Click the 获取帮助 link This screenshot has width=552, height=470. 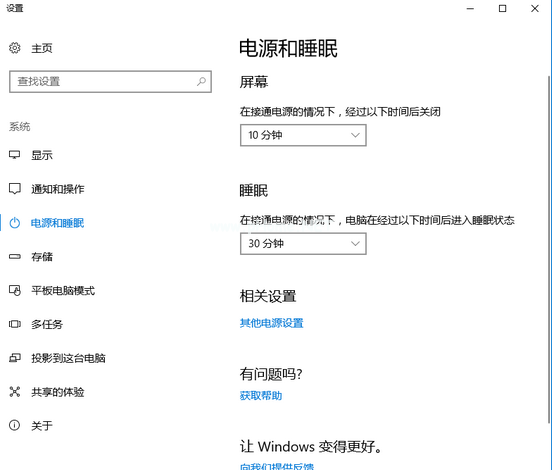click(x=261, y=395)
